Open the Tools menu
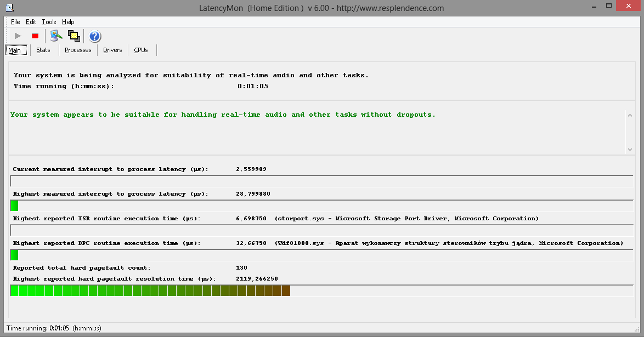Viewport: 644px width, 337px height. point(49,22)
